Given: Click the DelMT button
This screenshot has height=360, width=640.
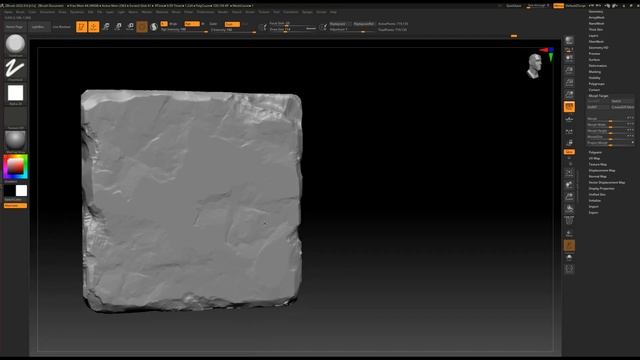Looking at the screenshot, I should coord(598,107).
